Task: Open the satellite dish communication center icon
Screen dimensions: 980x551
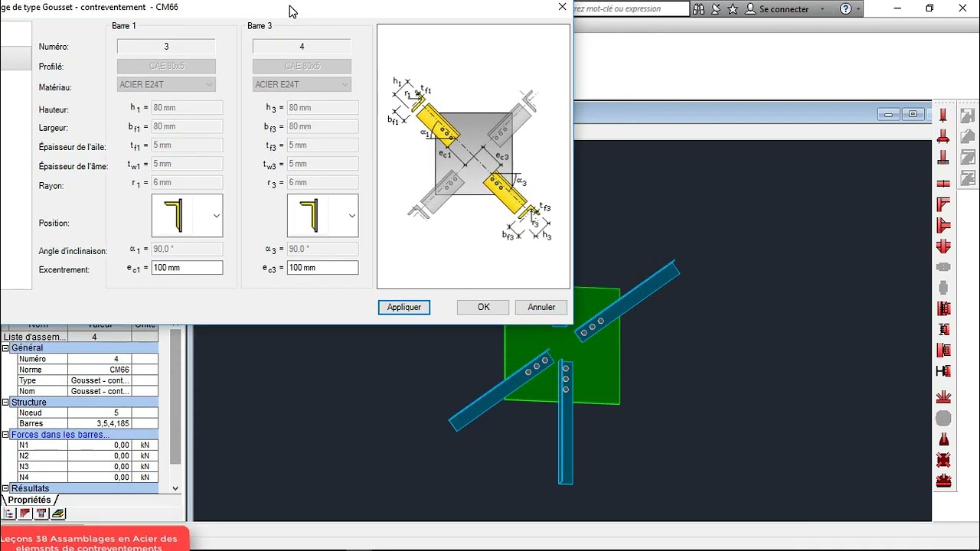Action: point(716,9)
